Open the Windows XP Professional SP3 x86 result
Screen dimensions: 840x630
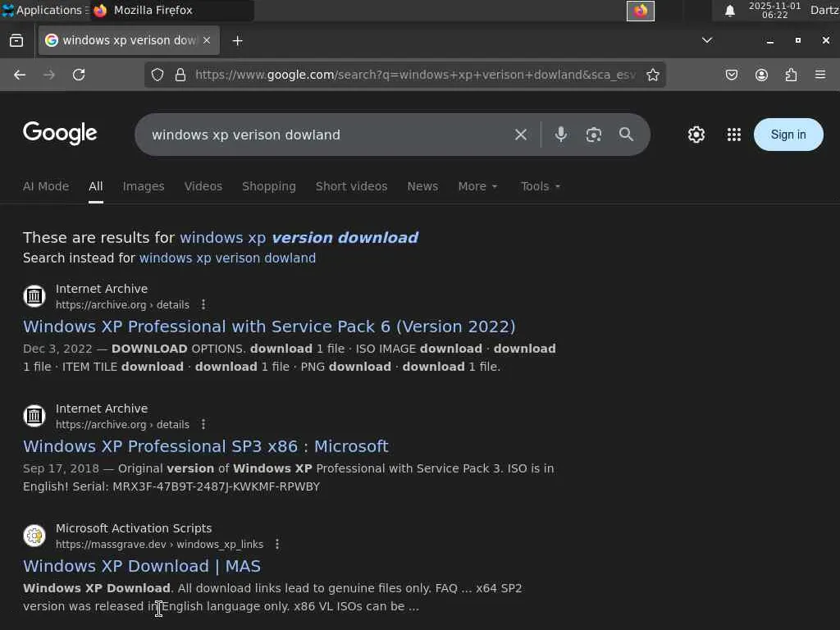pos(206,446)
